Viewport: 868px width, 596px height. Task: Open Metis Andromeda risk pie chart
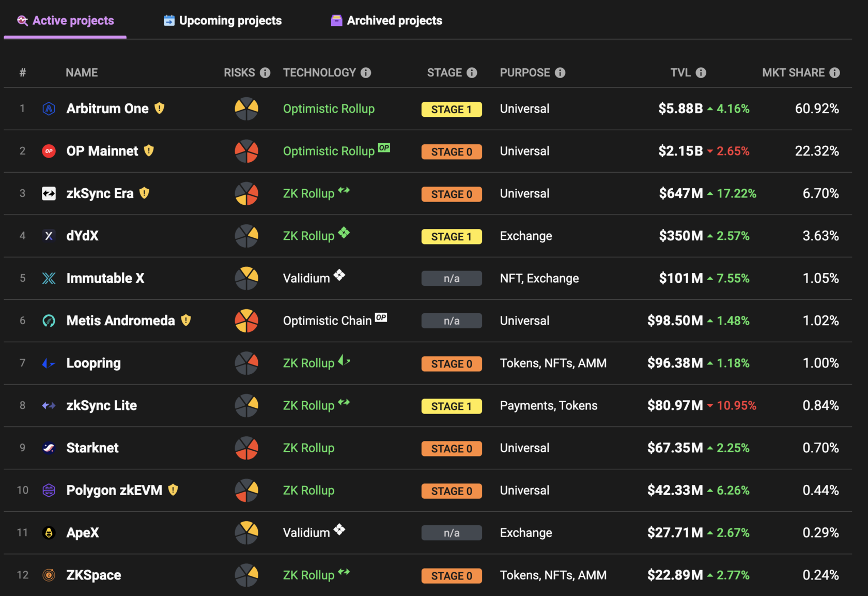click(x=246, y=320)
